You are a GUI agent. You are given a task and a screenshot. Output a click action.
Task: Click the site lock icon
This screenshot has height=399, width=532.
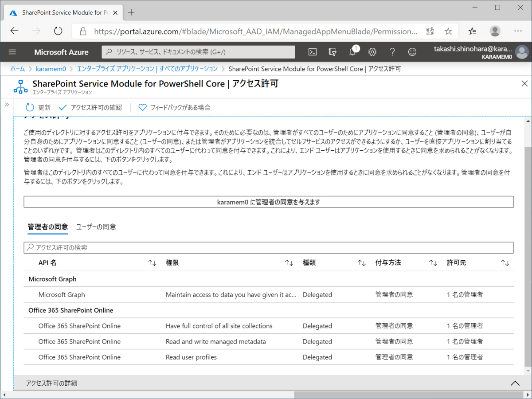pyautogui.click(x=82, y=31)
